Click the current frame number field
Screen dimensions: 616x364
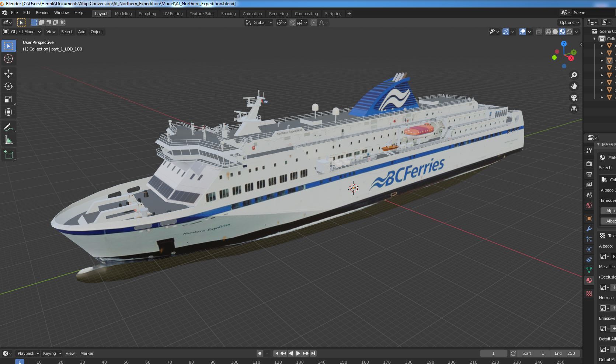click(x=493, y=353)
